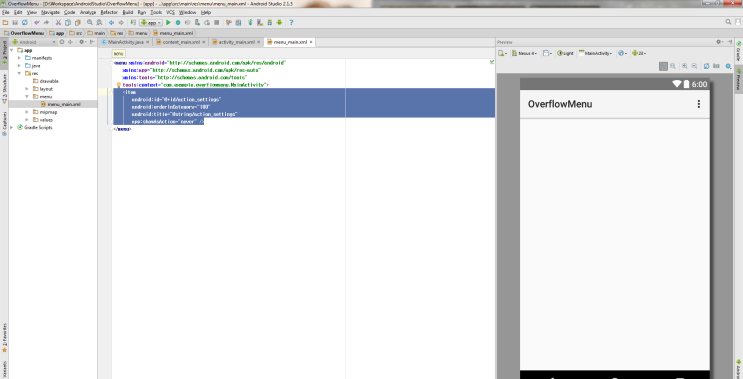Click the navigate Forward arrow
The image size is (743, 379).
click(121, 22)
